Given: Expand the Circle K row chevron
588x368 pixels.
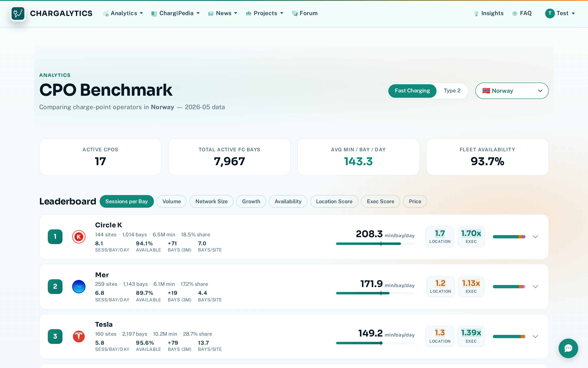Looking at the screenshot, I should pos(535,237).
